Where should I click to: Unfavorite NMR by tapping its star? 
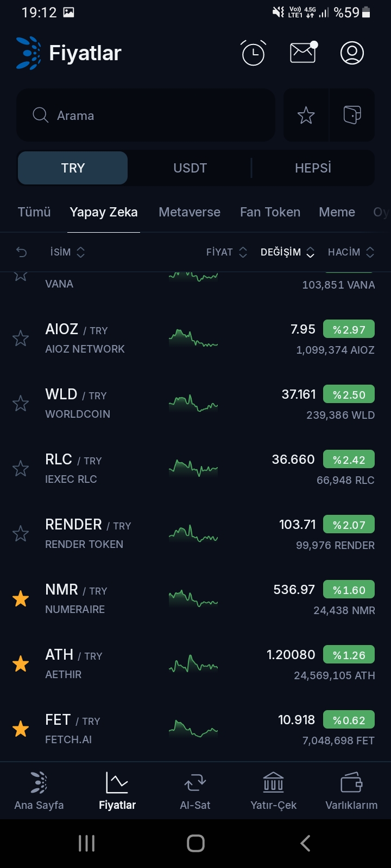(x=21, y=599)
